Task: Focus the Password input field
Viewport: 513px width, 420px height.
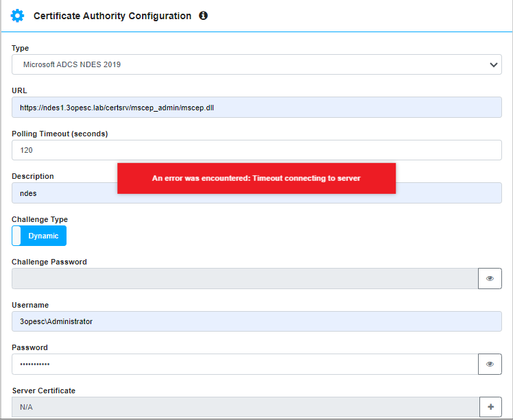Action: coord(245,364)
